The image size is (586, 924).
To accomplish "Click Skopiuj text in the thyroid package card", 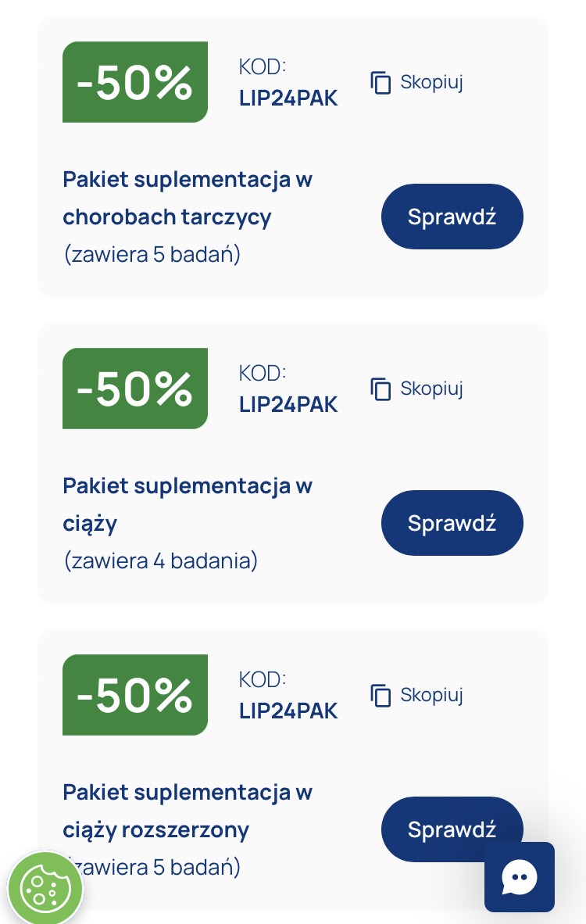I will tap(431, 82).
